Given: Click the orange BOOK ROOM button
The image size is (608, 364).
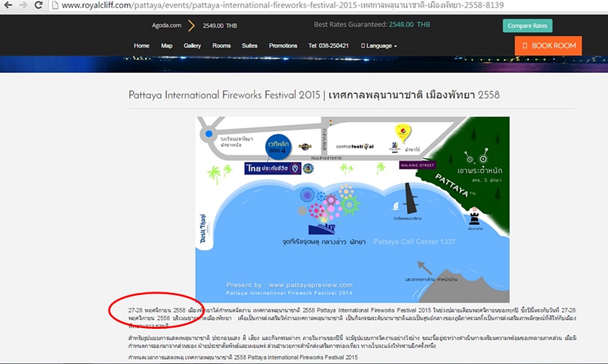Looking at the screenshot, I should [548, 45].
